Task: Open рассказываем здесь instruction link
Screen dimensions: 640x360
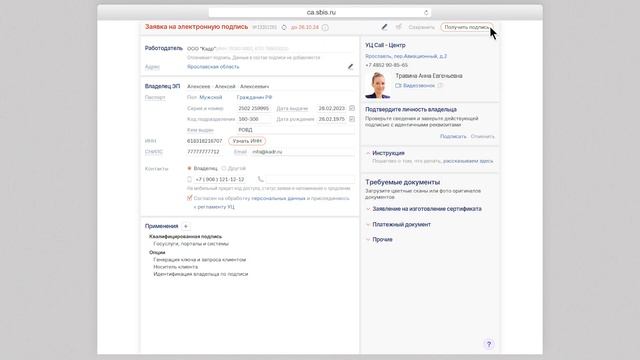Action: pyautogui.click(x=468, y=161)
